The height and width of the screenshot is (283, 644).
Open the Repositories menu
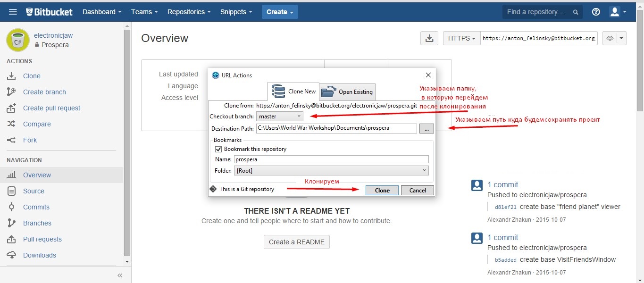[189, 12]
